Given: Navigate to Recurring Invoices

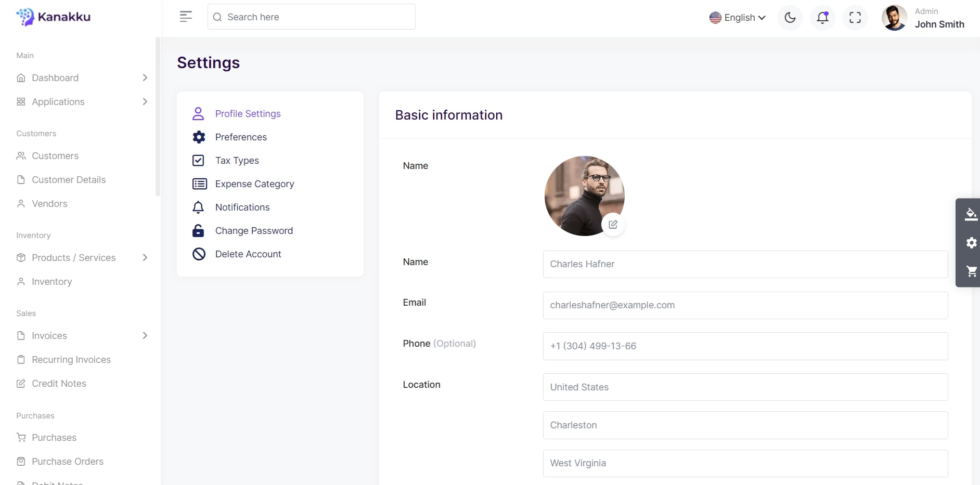Looking at the screenshot, I should pyautogui.click(x=71, y=360).
